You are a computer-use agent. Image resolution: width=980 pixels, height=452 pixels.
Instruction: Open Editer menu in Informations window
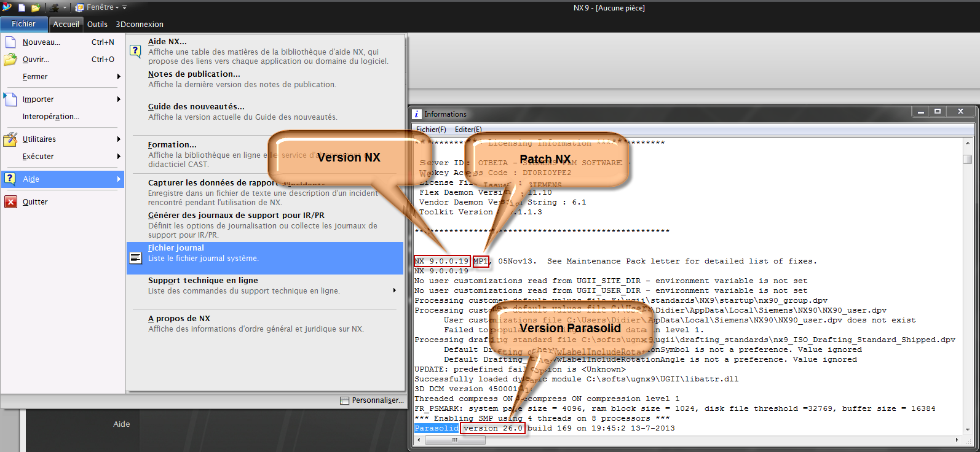tap(468, 130)
